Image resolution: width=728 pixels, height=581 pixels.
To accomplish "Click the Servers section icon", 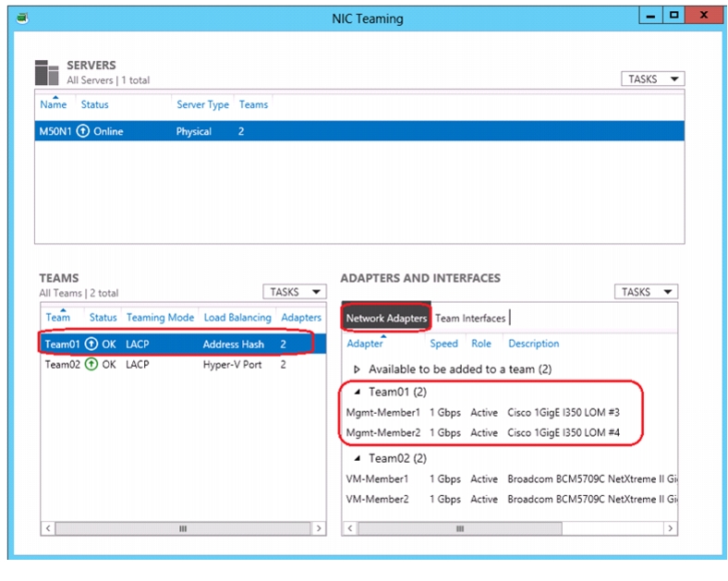I will [46, 72].
